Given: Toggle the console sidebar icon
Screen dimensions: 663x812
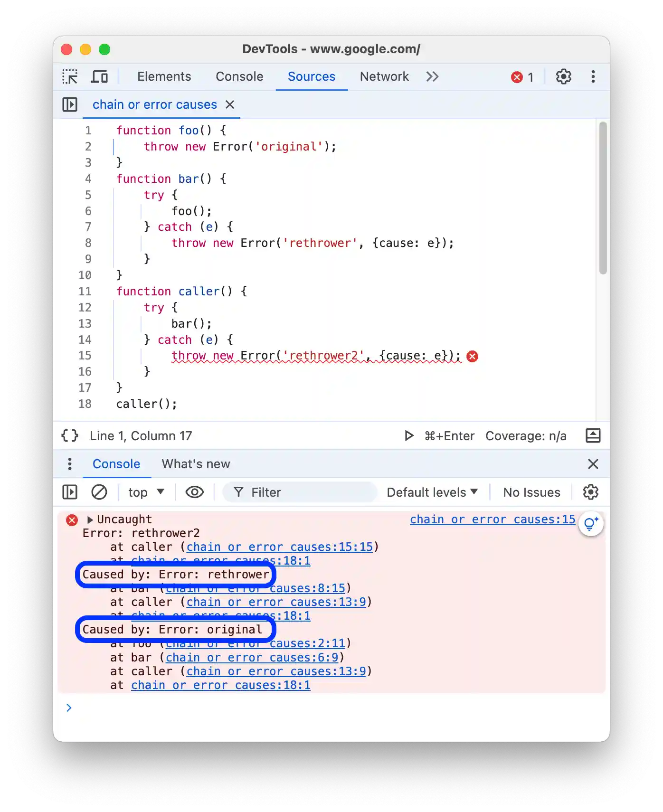Looking at the screenshot, I should tap(70, 492).
